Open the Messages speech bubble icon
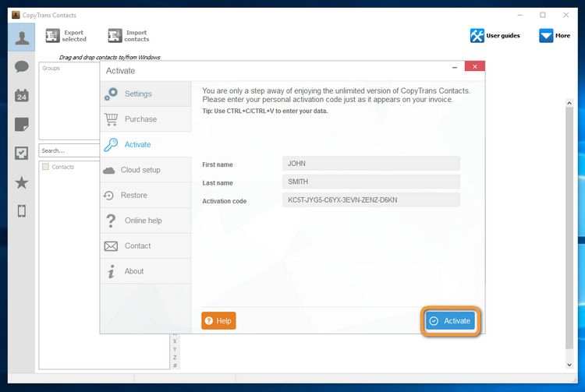This screenshot has height=392, width=585. (22, 67)
